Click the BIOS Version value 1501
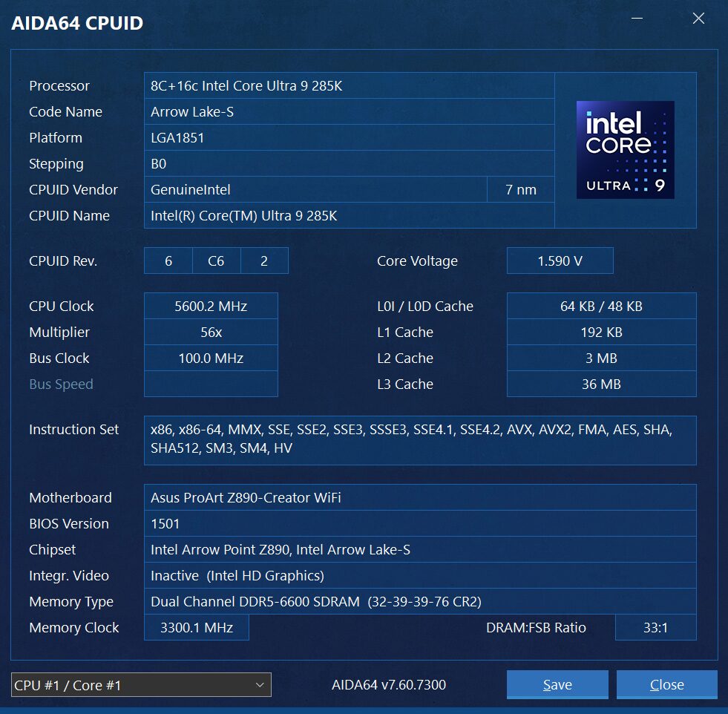 420,524
